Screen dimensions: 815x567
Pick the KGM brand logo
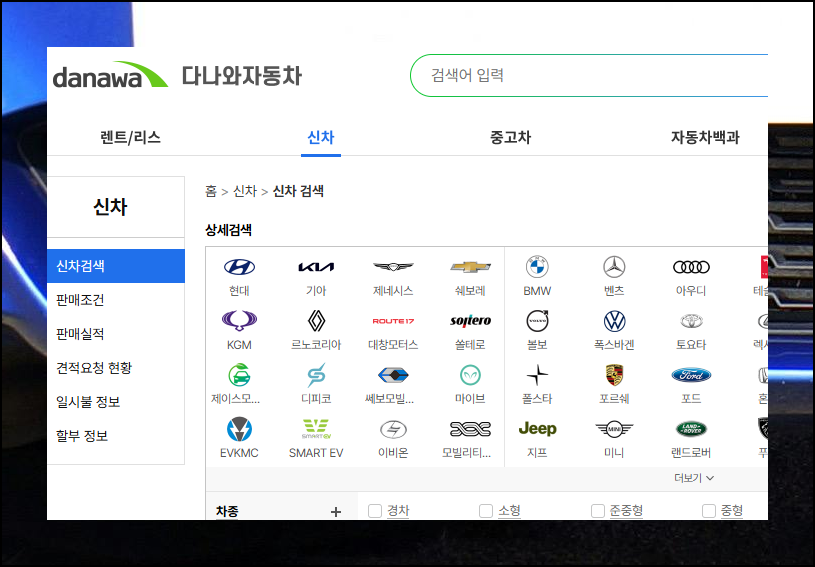(239, 321)
